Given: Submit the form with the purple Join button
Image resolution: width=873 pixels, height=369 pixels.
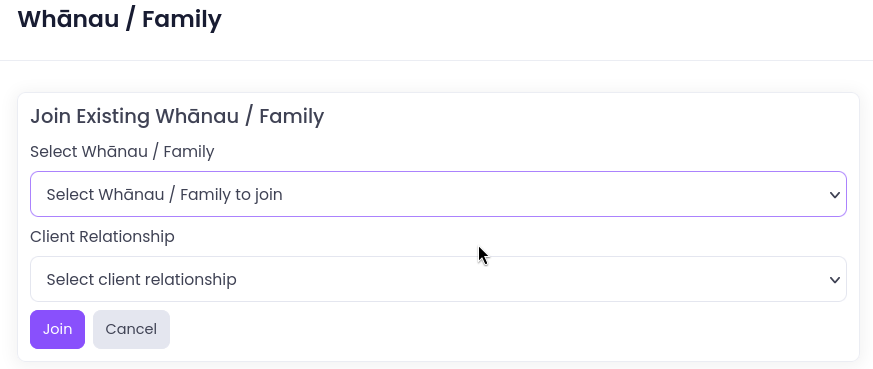Looking at the screenshot, I should pyautogui.click(x=57, y=329).
